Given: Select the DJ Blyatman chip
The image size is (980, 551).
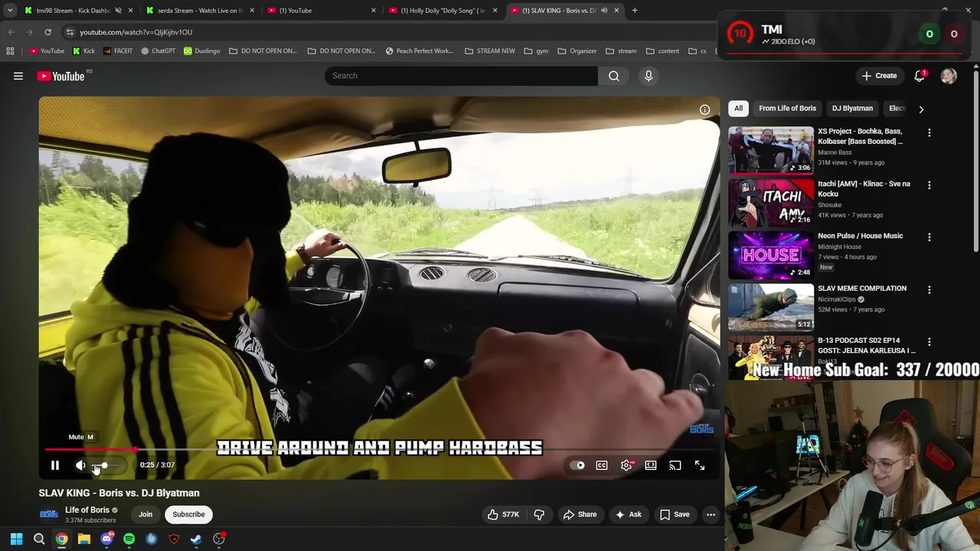Looking at the screenshot, I should [852, 109].
